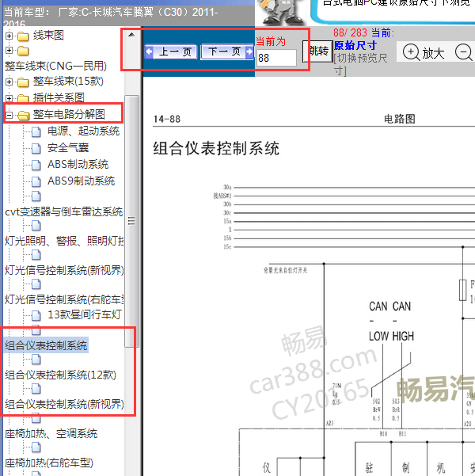Screen dimensions: 475x476
Task: Select the 插件关系图 label
Action: pos(59,97)
